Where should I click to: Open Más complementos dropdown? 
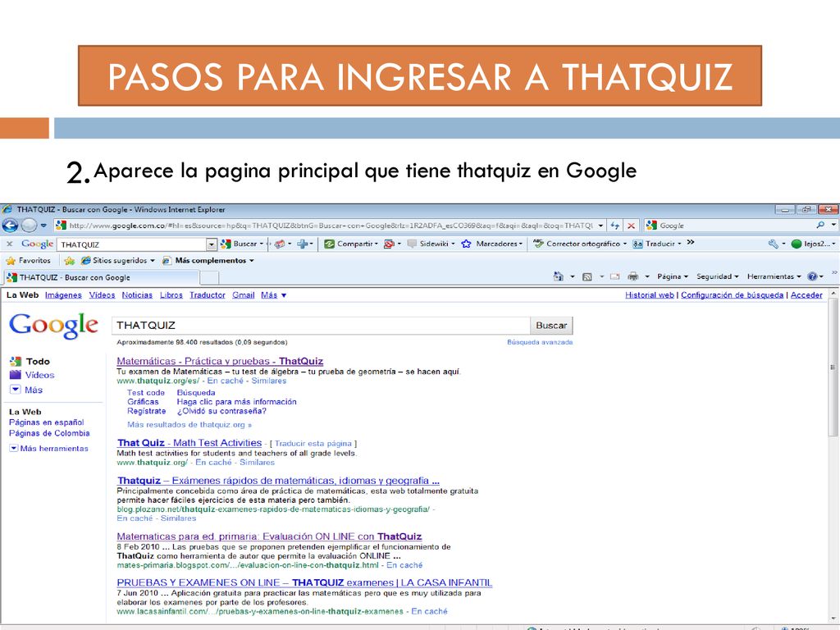point(208,260)
